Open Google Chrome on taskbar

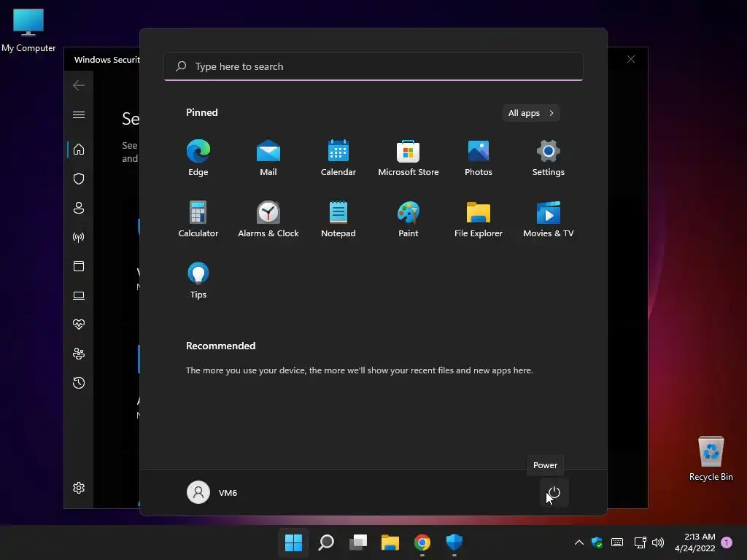(x=422, y=542)
